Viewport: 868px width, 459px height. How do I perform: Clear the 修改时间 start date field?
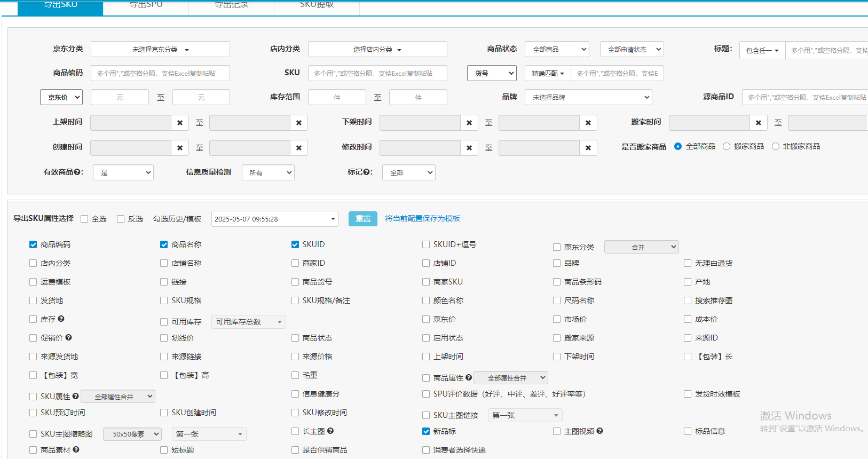point(469,148)
